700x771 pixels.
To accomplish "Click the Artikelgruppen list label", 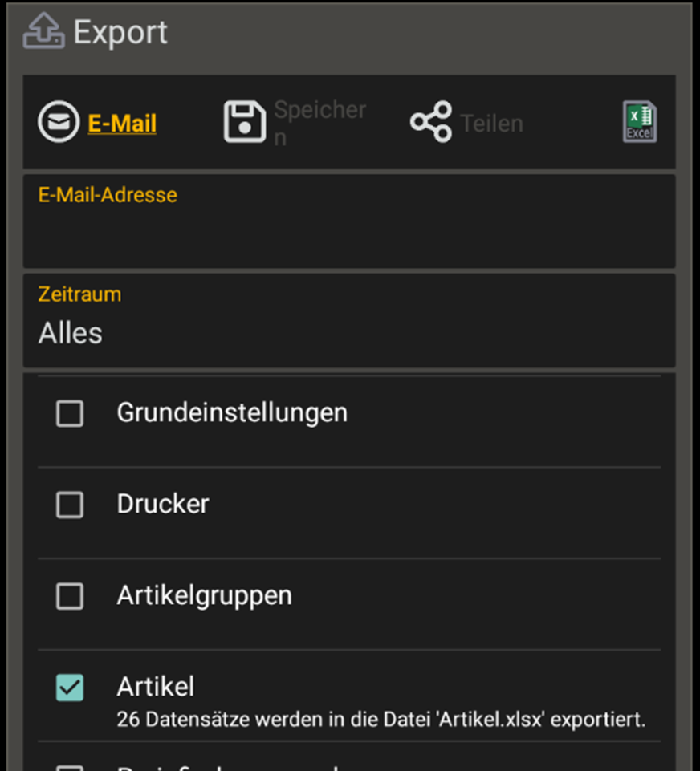I will [x=204, y=595].
